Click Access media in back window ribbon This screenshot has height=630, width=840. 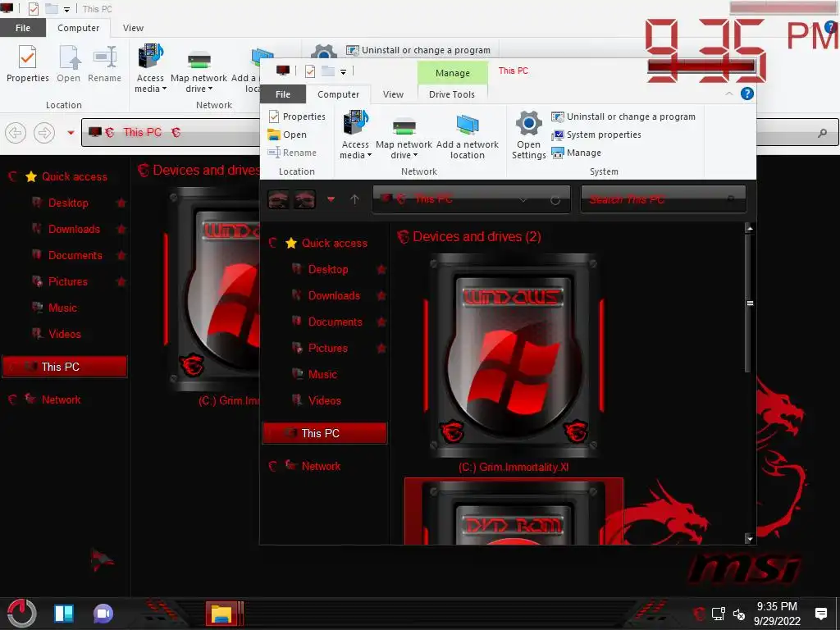point(151,67)
